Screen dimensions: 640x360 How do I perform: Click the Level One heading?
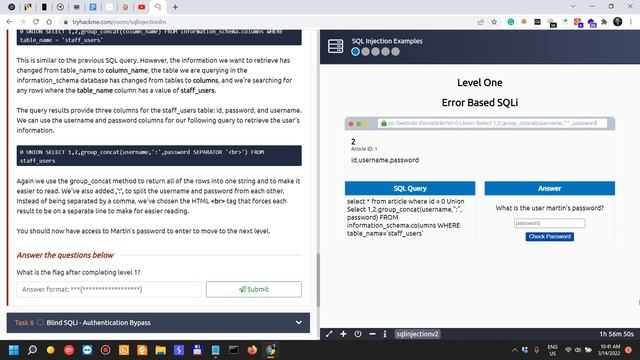pos(480,82)
